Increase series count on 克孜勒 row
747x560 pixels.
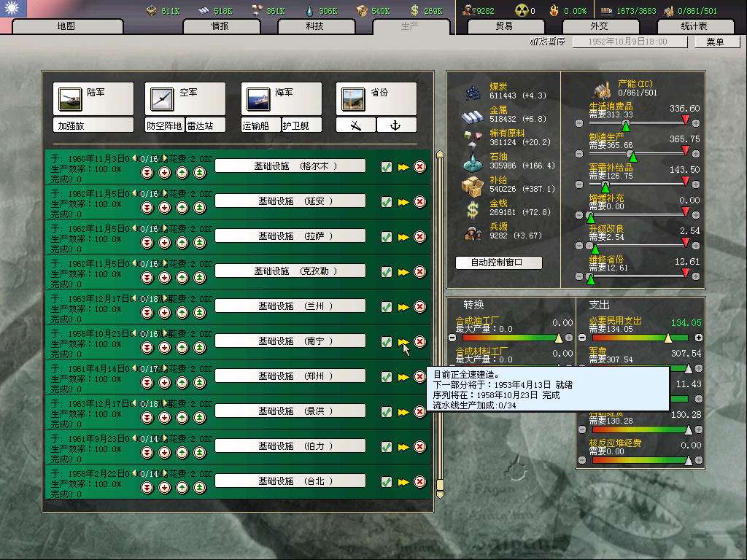166,263
